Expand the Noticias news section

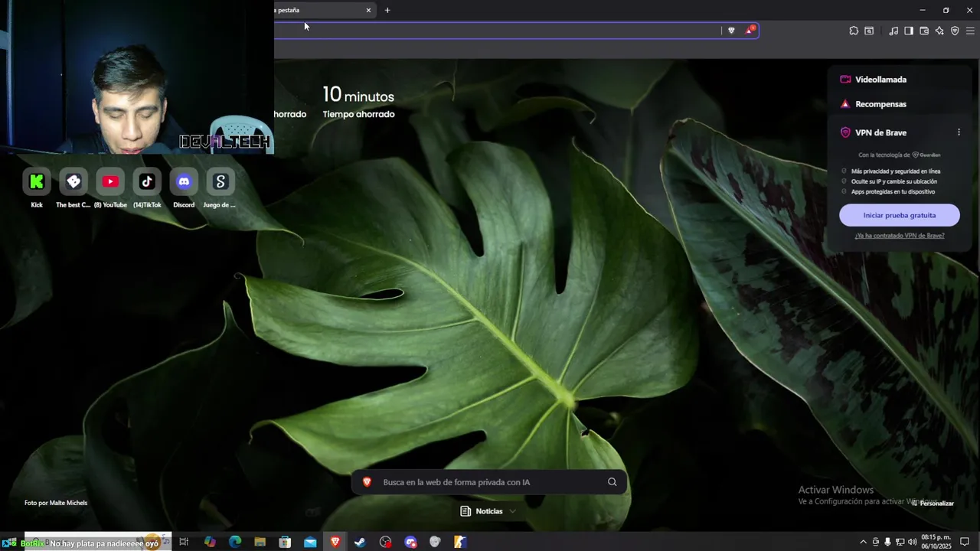[x=488, y=511]
